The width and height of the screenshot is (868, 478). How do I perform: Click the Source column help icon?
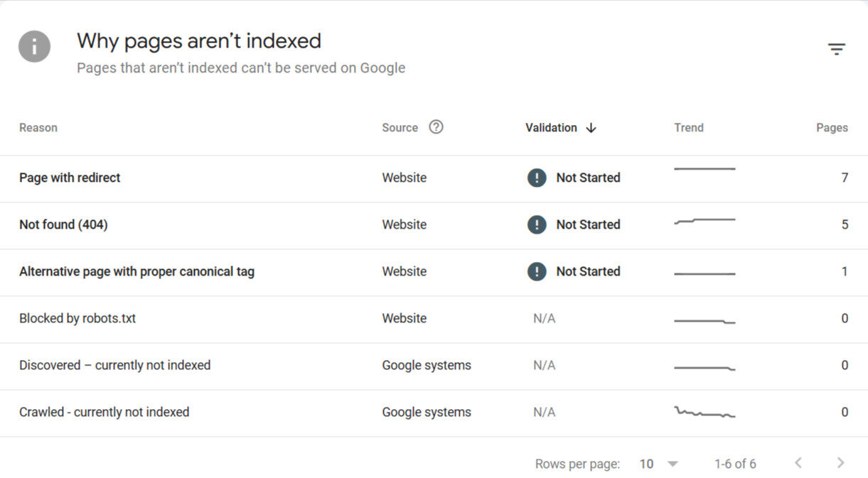(x=436, y=127)
